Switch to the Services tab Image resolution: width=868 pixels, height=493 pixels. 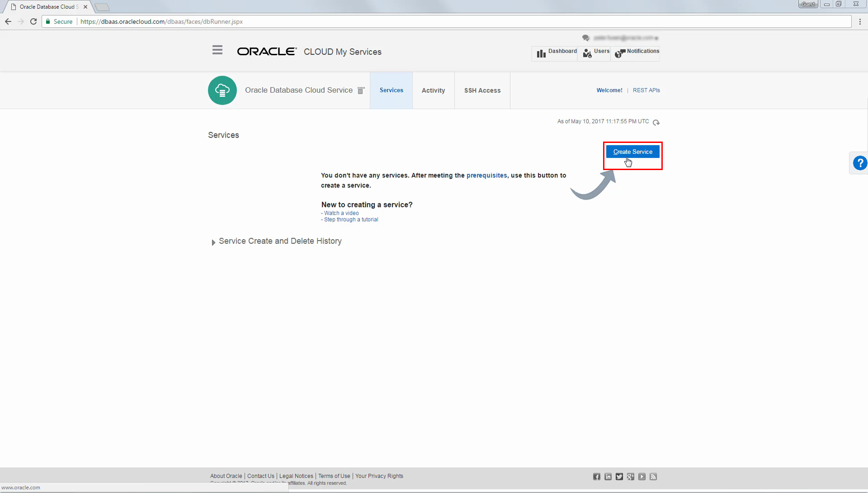click(x=391, y=90)
